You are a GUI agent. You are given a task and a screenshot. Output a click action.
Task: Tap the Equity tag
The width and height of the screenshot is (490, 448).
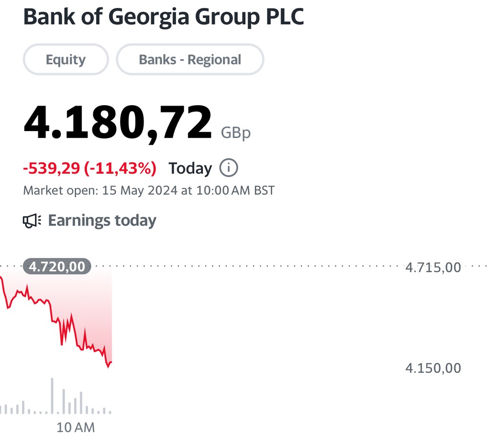point(66,59)
